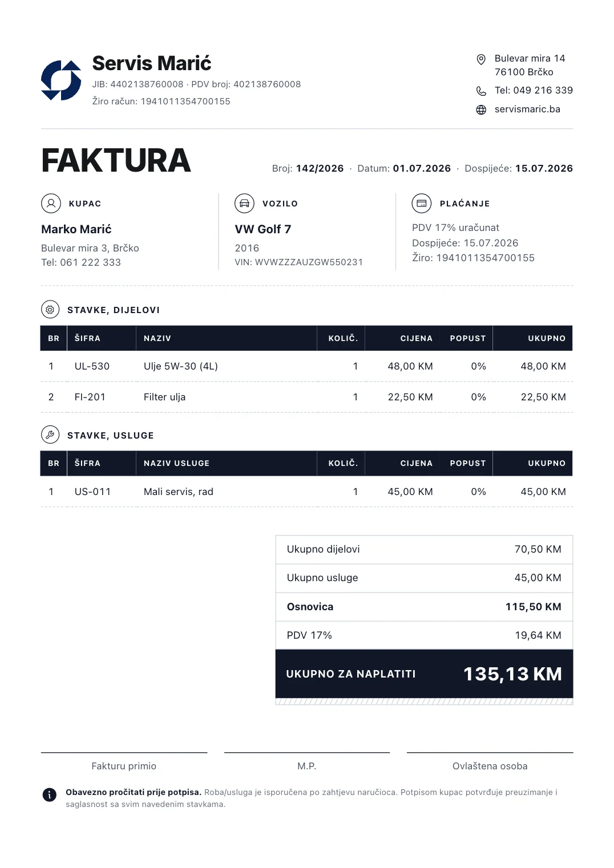The width and height of the screenshot is (614, 868).
Task: Click the NAZIV USLUGE column header
Action: pos(176,463)
